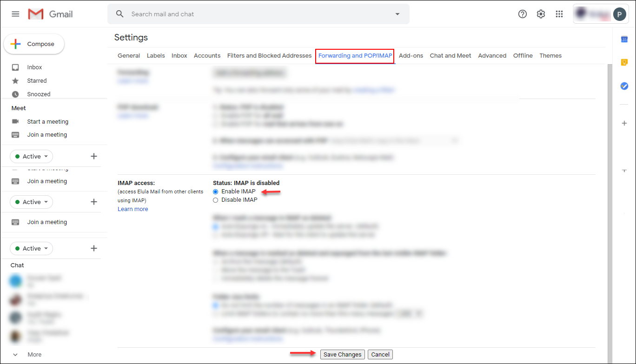Open Google Calendar in the side panel
636x364 pixels.
pos(624,40)
